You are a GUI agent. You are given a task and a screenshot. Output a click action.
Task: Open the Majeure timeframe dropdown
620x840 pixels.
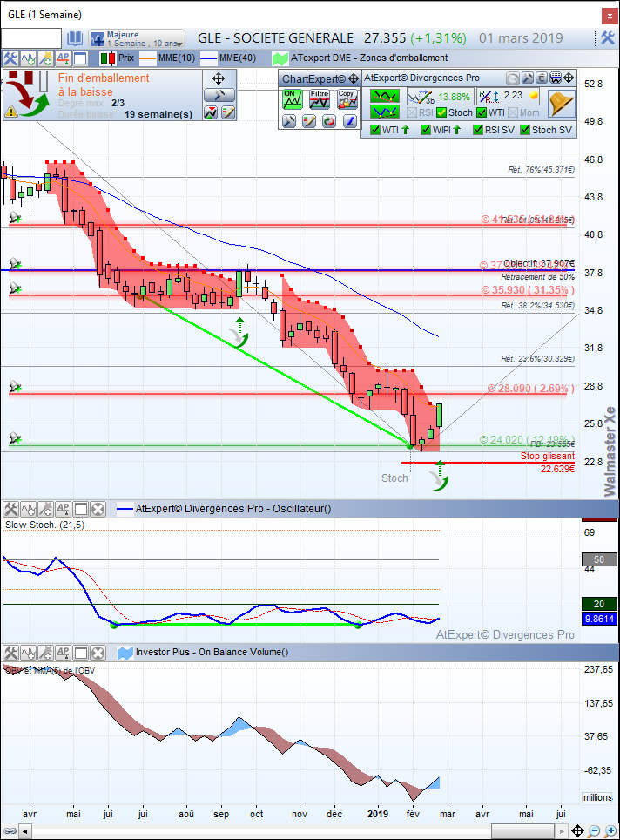pyautogui.click(x=137, y=38)
